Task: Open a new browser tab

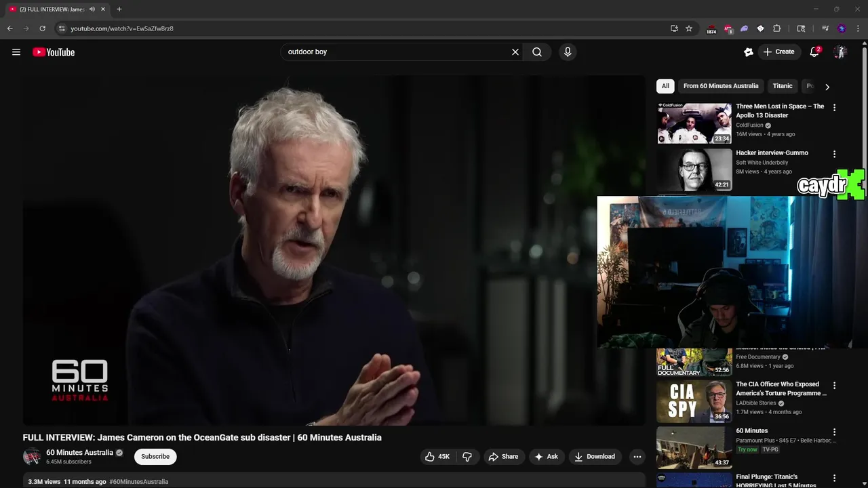Action: (119, 9)
